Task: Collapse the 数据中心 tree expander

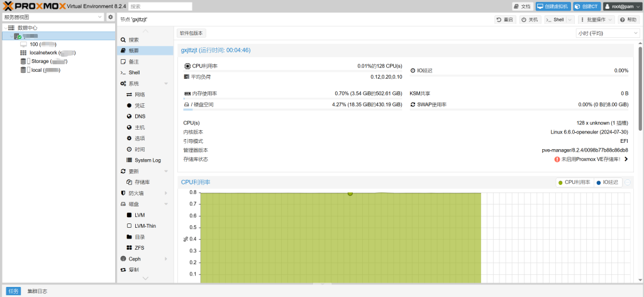Action: click(x=5, y=28)
